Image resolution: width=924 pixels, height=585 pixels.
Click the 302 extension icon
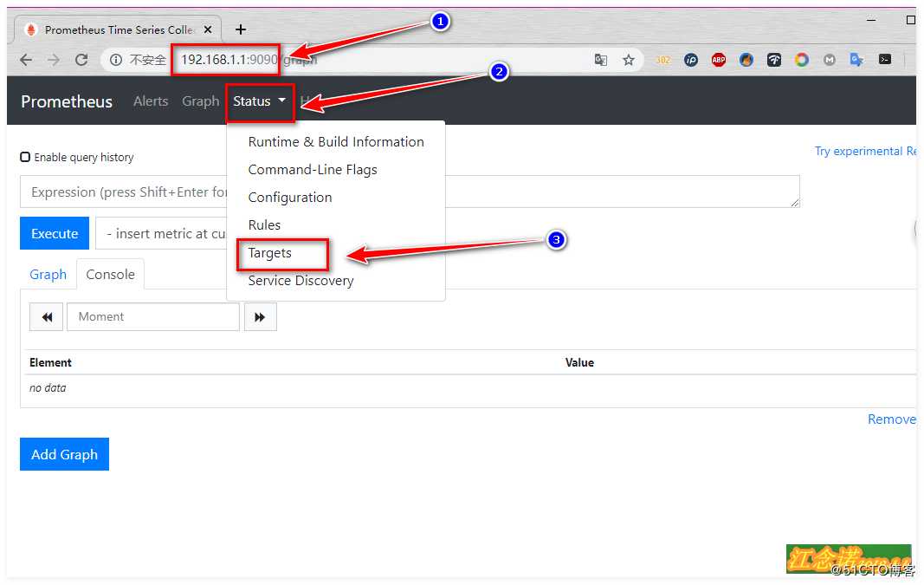[663, 60]
